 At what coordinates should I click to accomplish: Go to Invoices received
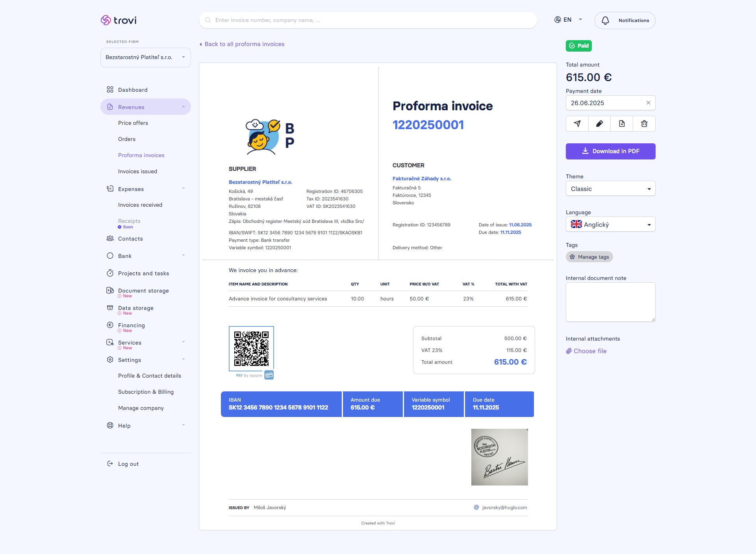(x=140, y=205)
